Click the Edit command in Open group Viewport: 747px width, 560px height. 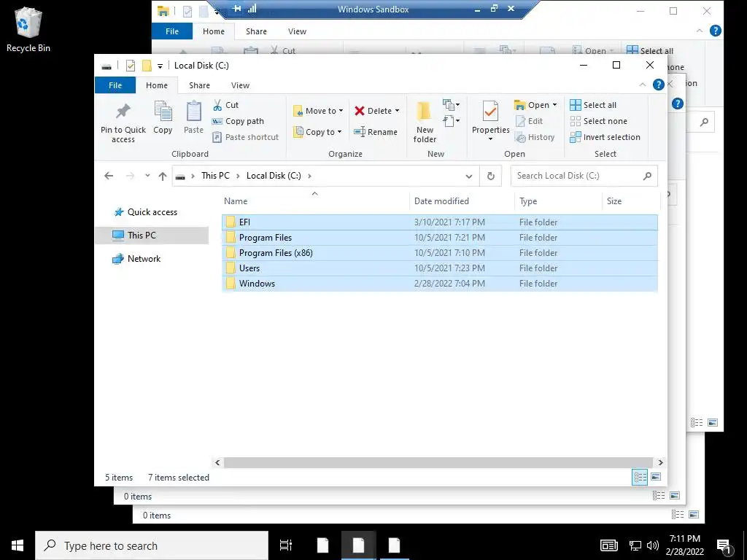(x=529, y=121)
